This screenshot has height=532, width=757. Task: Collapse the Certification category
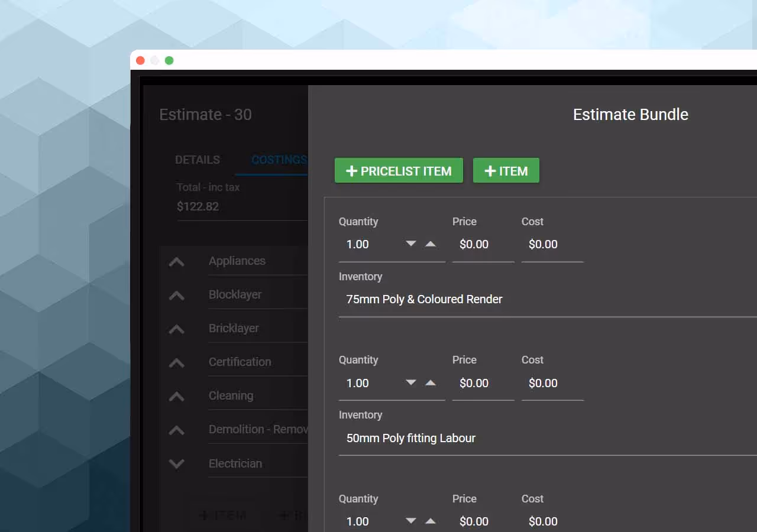pos(176,362)
